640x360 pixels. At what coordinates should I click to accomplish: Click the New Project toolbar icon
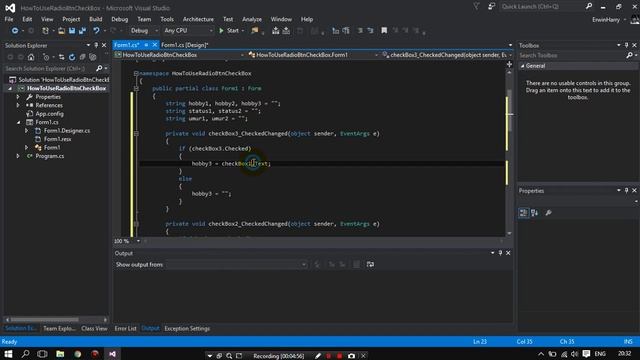(x=45, y=31)
